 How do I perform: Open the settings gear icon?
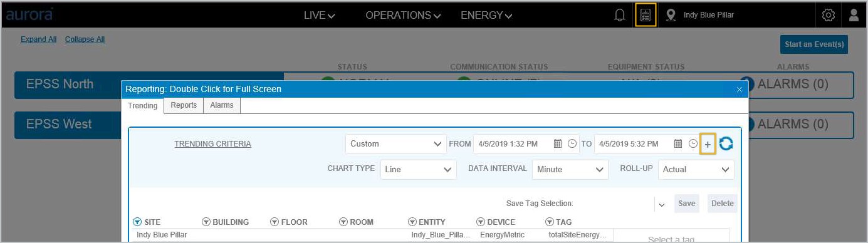(x=829, y=15)
